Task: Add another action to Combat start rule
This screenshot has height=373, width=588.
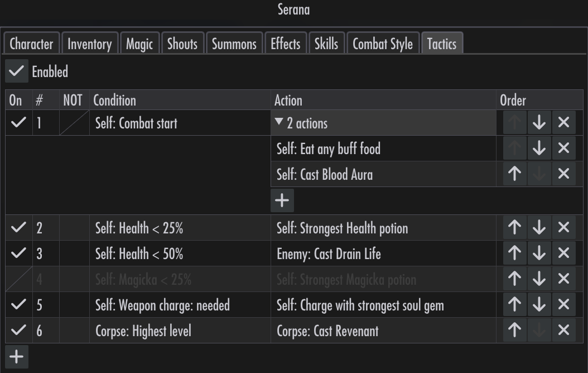Action: 282,200
